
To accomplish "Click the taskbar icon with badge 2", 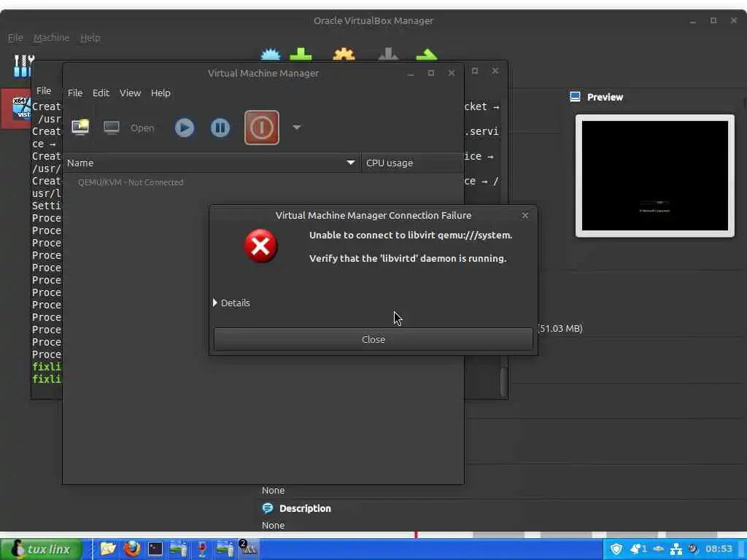I will (x=248, y=549).
